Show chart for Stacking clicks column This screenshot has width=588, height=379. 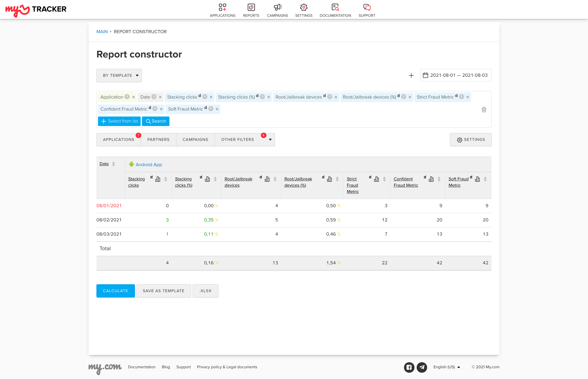tap(158, 179)
